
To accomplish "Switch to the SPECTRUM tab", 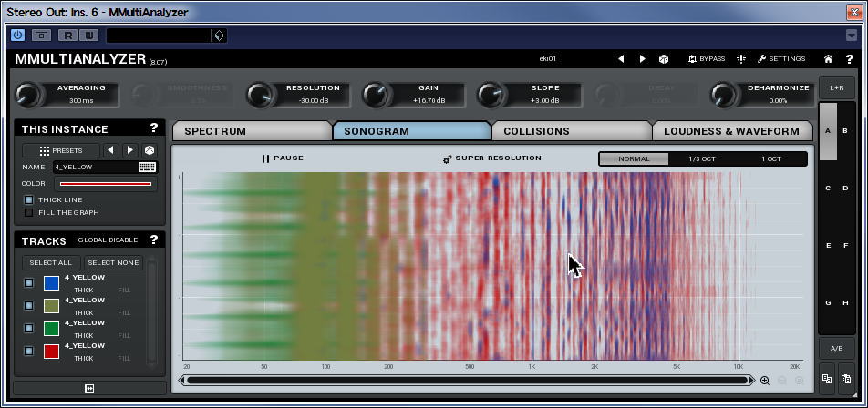I will click(252, 131).
